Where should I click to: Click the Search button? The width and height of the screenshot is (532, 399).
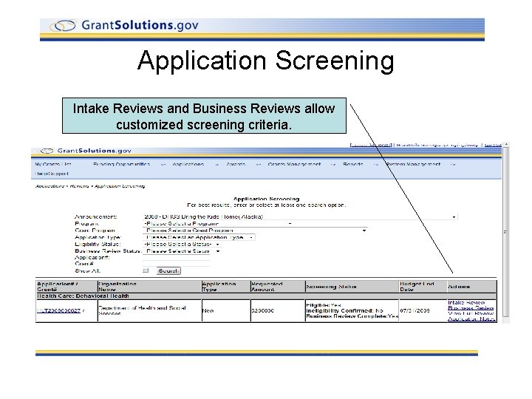[x=168, y=271]
